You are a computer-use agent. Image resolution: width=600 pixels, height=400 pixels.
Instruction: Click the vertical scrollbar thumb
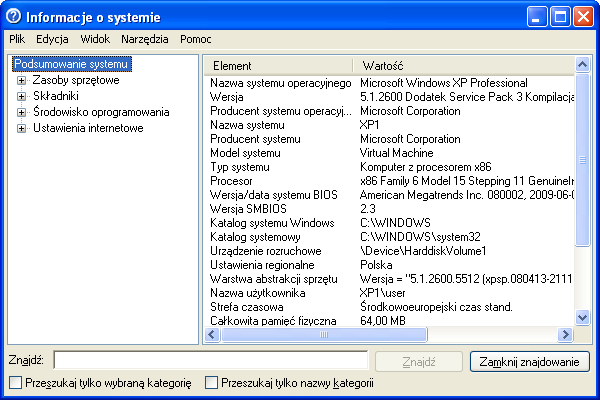coord(582,160)
